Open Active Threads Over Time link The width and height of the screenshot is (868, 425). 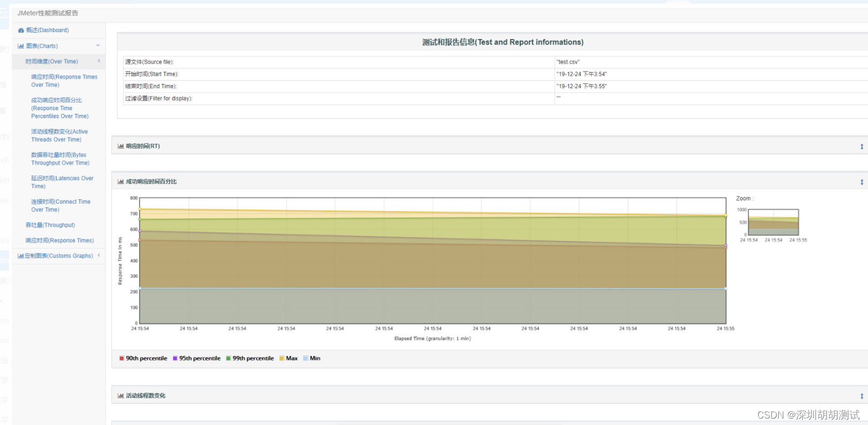coord(59,135)
